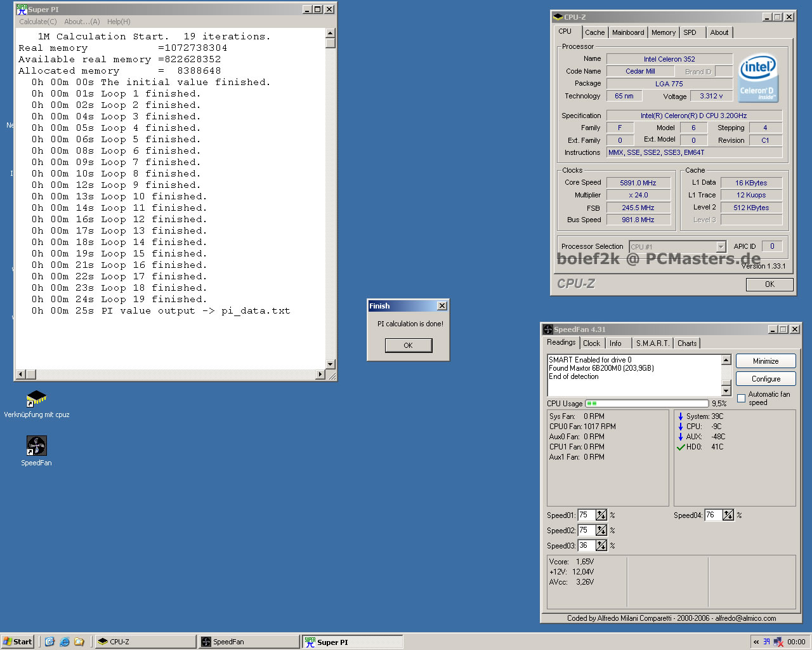Open the Charts tab in SpeedFan
812x650 pixels.
point(687,343)
